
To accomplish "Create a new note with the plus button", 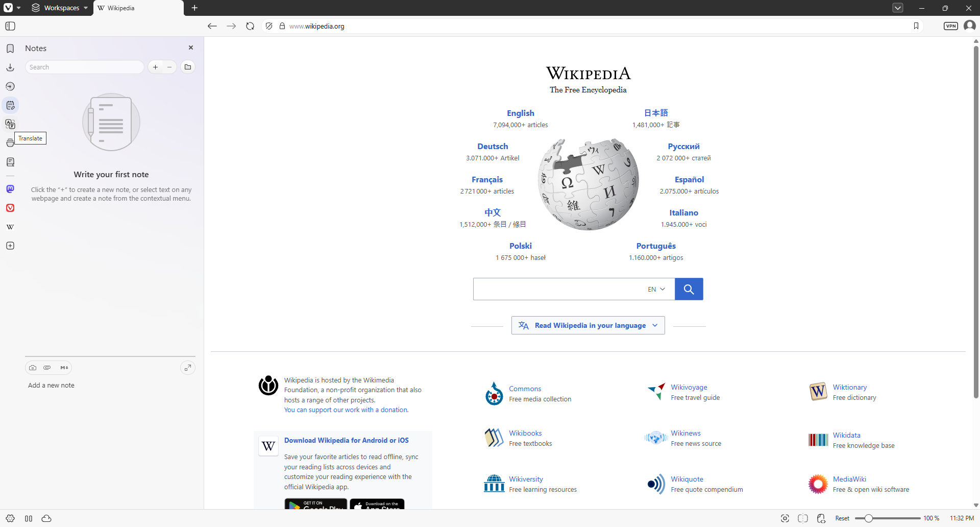I will tap(156, 67).
